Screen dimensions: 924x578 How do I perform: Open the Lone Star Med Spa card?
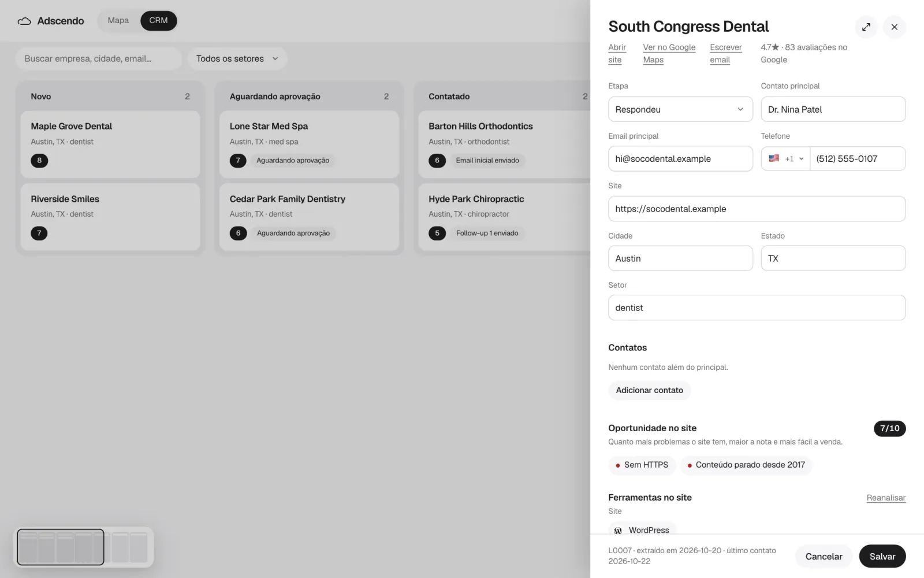pos(309,144)
